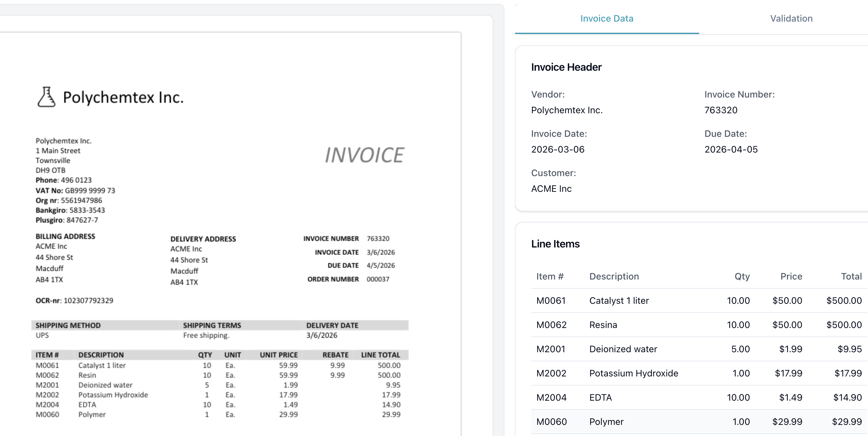868x436 pixels.
Task: Select the M2004 row in Line Items panel
Action: (x=699, y=398)
